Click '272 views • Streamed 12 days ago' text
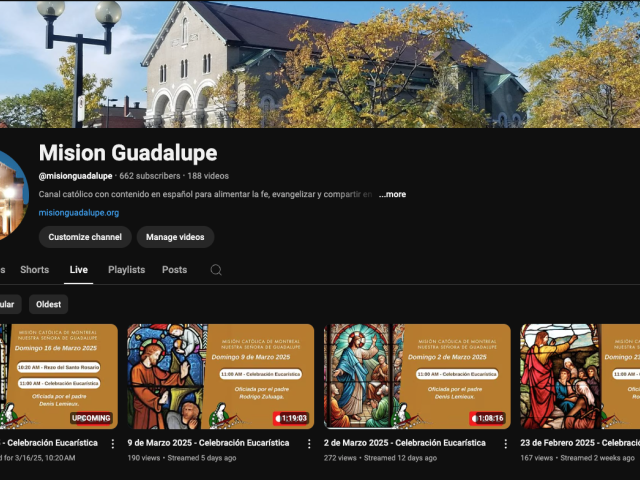This screenshot has height=480, width=640. (x=380, y=458)
